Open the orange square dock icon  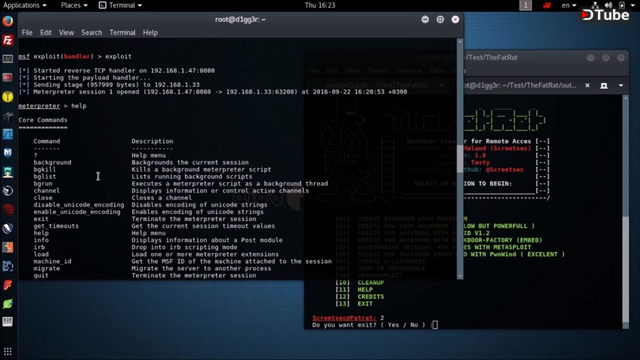coord(8,247)
